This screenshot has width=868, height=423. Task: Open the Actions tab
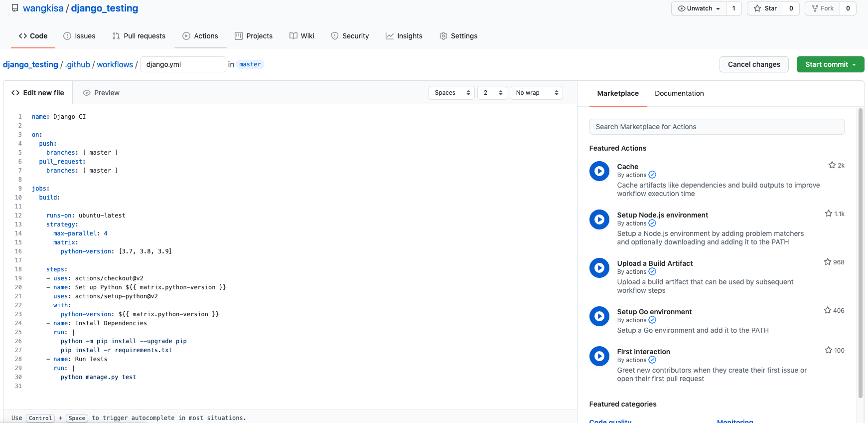pyautogui.click(x=200, y=36)
